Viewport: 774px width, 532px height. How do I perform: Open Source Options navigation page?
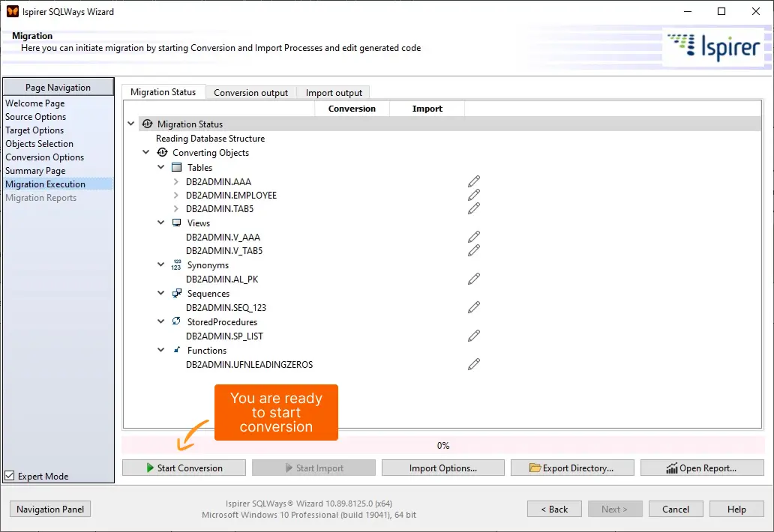[x=35, y=117]
